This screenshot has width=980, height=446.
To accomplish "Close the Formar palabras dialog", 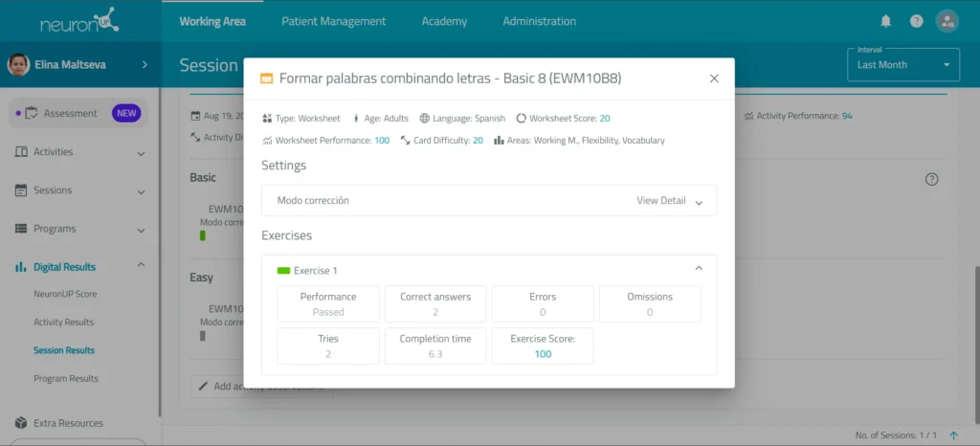I will pyautogui.click(x=714, y=78).
